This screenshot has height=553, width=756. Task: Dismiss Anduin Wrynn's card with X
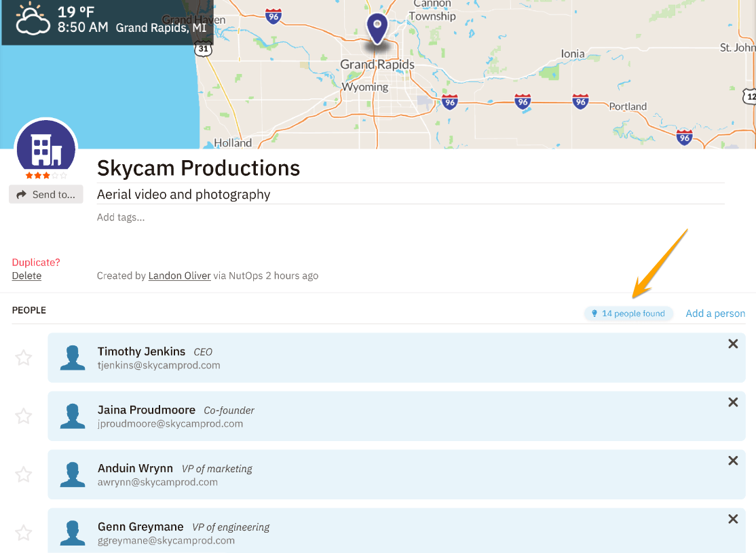coord(733,461)
